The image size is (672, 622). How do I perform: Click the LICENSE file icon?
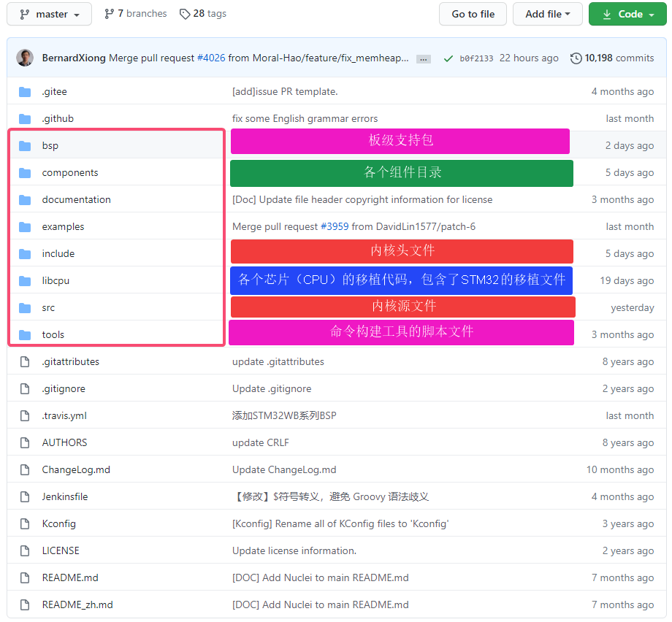pyautogui.click(x=25, y=550)
